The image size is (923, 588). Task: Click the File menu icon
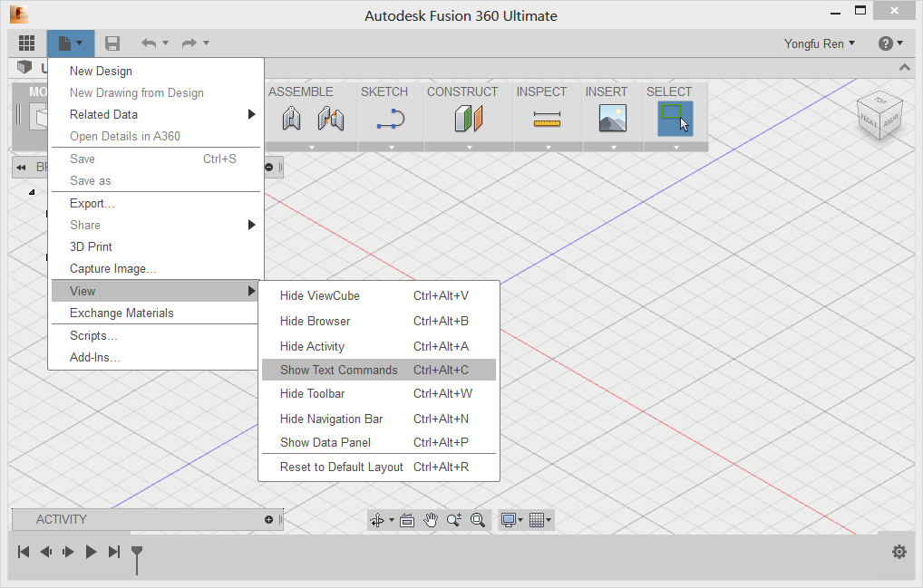70,43
